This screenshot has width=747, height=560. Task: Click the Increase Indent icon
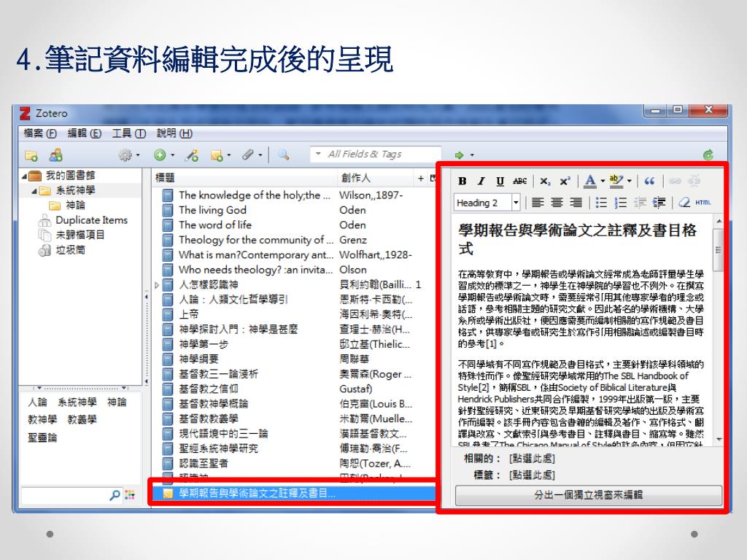(659, 203)
